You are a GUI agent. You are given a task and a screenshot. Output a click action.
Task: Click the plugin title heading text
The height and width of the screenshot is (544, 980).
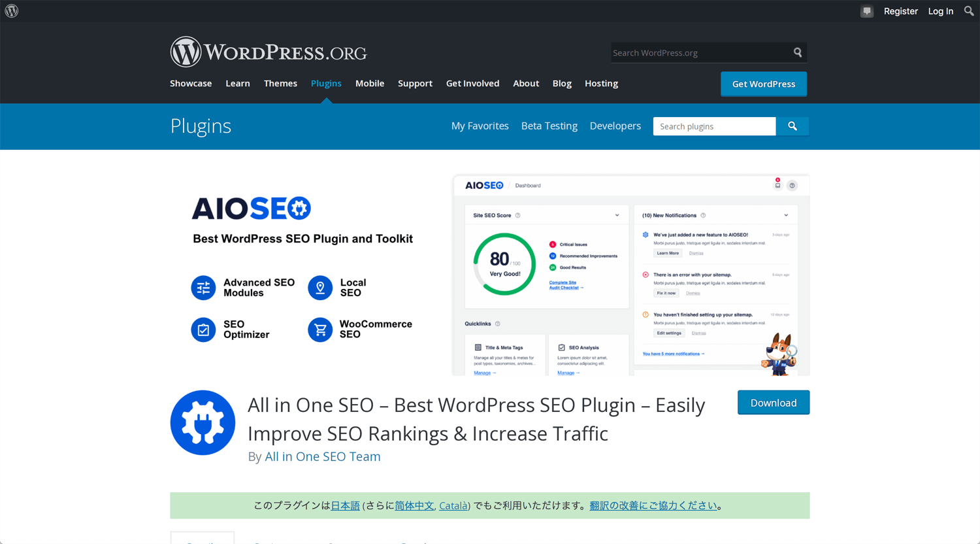[476, 419]
